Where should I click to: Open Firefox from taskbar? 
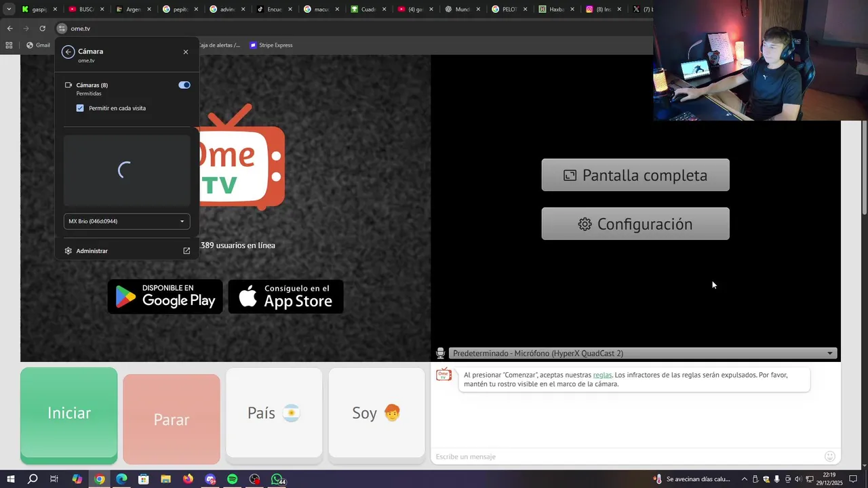click(x=188, y=479)
